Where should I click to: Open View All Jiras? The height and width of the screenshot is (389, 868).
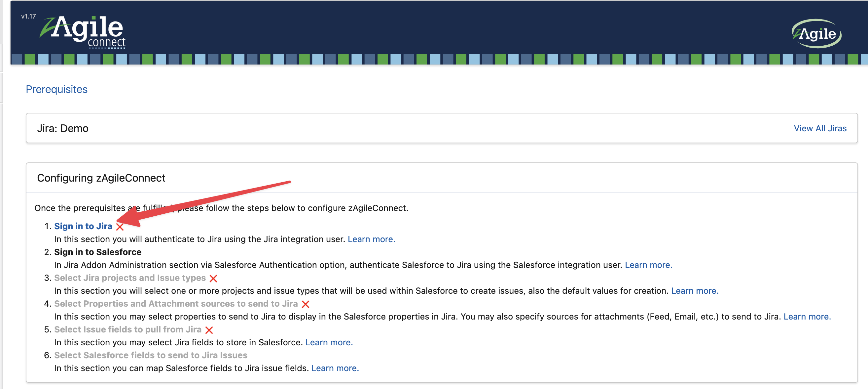pos(820,128)
